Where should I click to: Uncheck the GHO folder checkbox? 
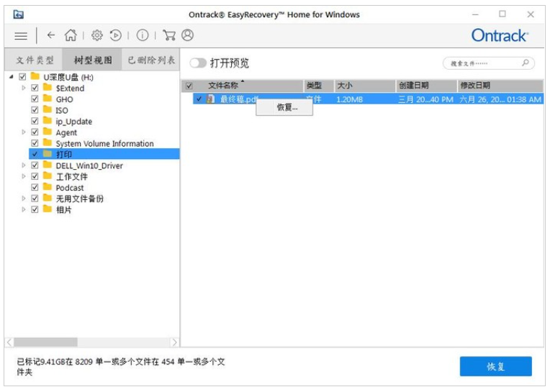pyautogui.click(x=35, y=100)
